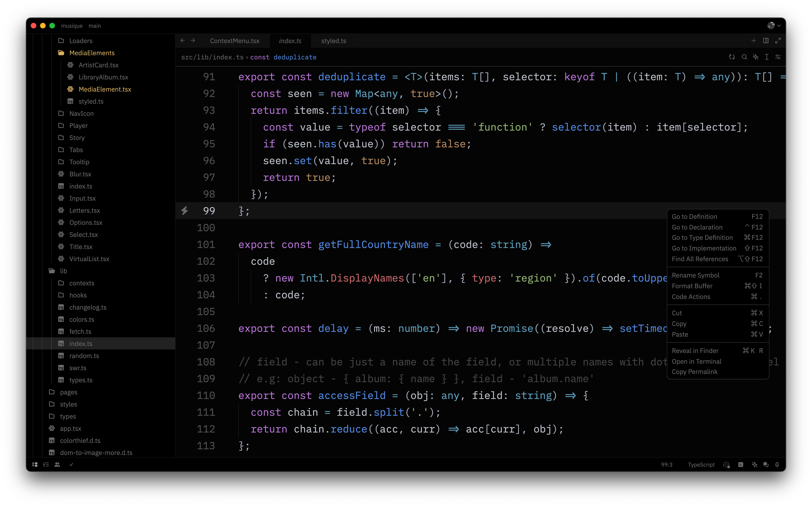The height and width of the screenshot is (506, 812).
Task: Switch to the styled.ts tab
Action: 334,41
